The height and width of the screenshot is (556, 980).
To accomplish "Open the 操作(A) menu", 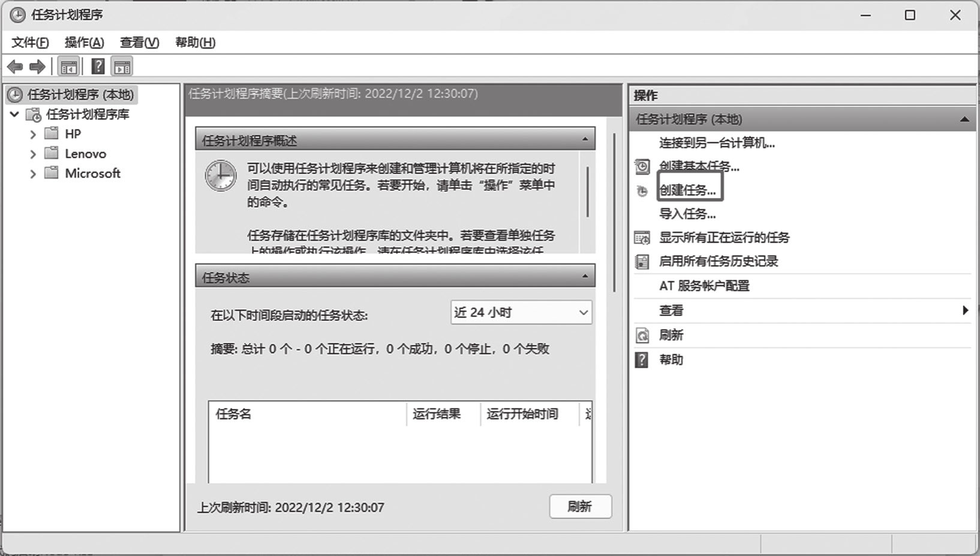I will [x=84, y=43].
